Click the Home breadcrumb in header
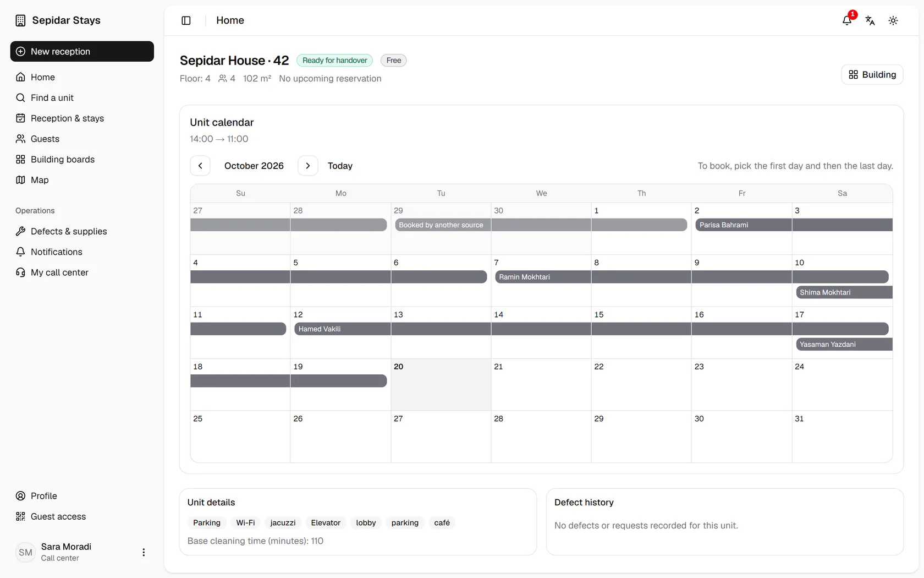Screen dimensions: 924x578 [x=230, y=20]
